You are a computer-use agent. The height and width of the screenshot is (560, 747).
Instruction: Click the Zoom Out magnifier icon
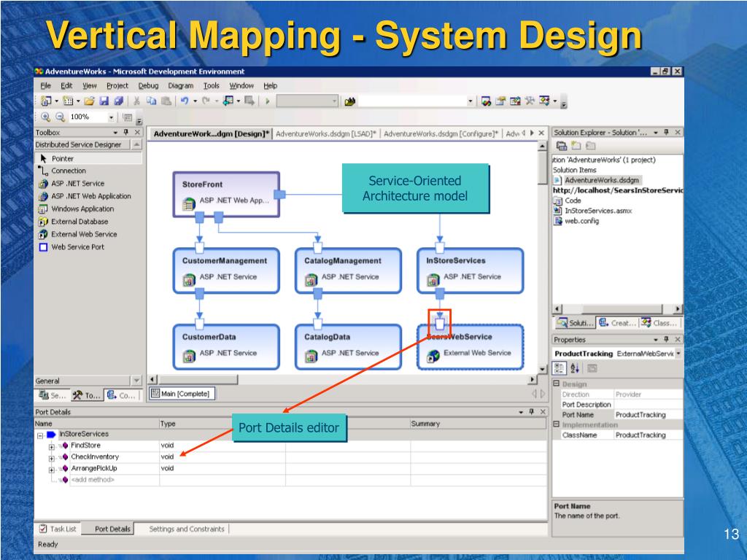[x=60, y=117]
